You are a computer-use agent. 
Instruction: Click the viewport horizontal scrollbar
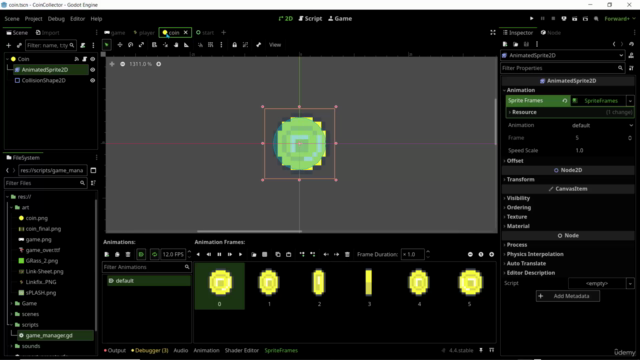[x=249, y=231]
